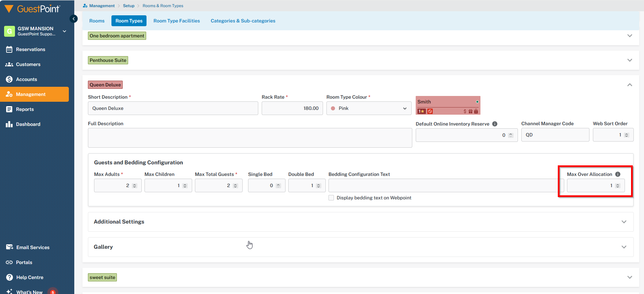Open the GSW Mansion property switcher

[64, 31]
